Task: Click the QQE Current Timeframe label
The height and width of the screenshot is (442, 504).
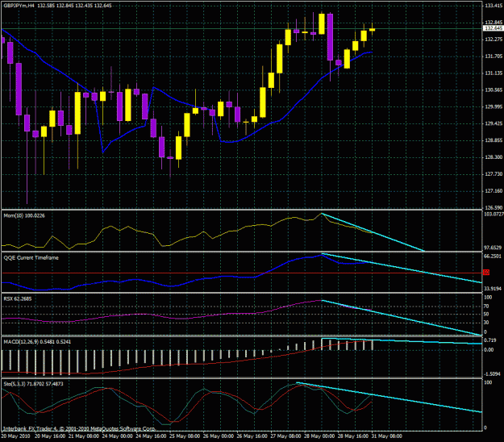Action: pyautogui.click(x=31, y=258)
